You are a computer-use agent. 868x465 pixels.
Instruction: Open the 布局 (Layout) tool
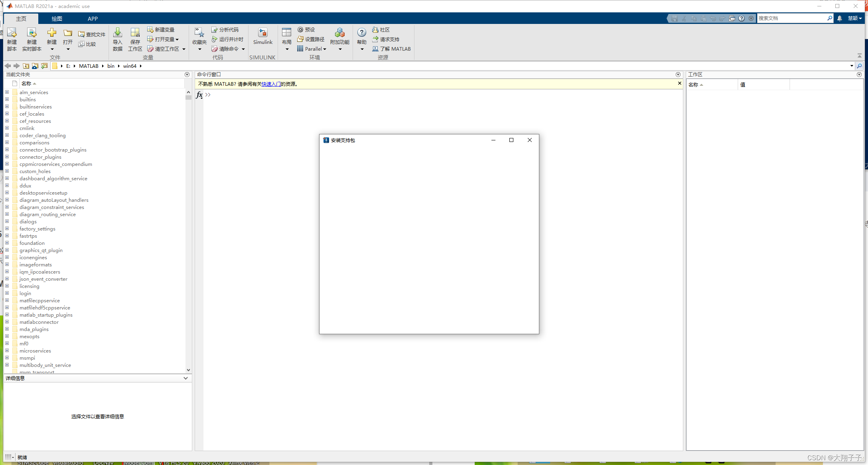286,39
